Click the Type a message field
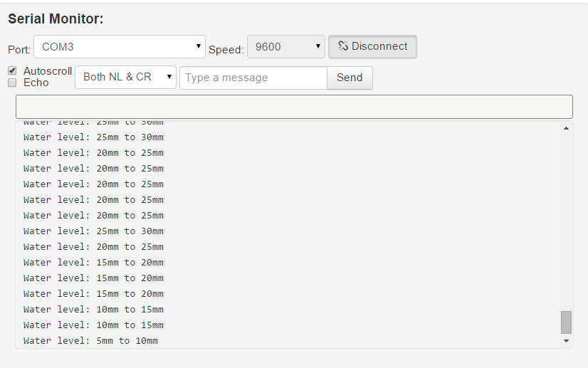This screenshot has height=368, width=588. [x=253, y=78]
